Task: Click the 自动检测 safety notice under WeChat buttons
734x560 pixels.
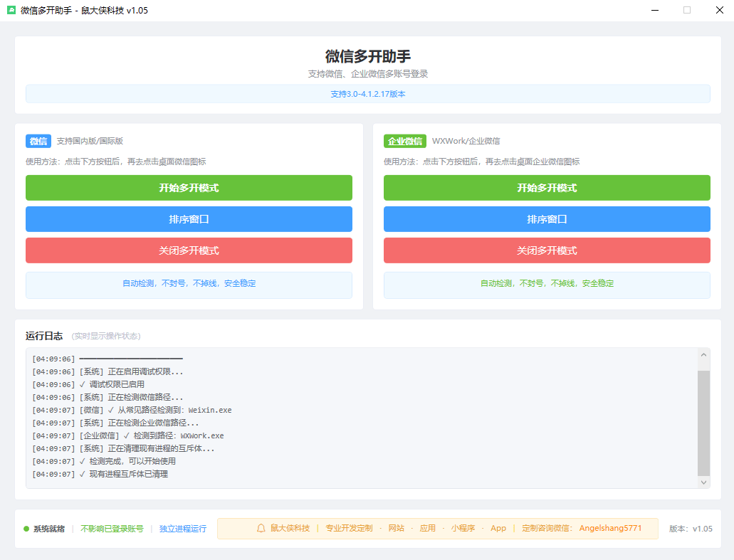Action: [x=189, y=285]
